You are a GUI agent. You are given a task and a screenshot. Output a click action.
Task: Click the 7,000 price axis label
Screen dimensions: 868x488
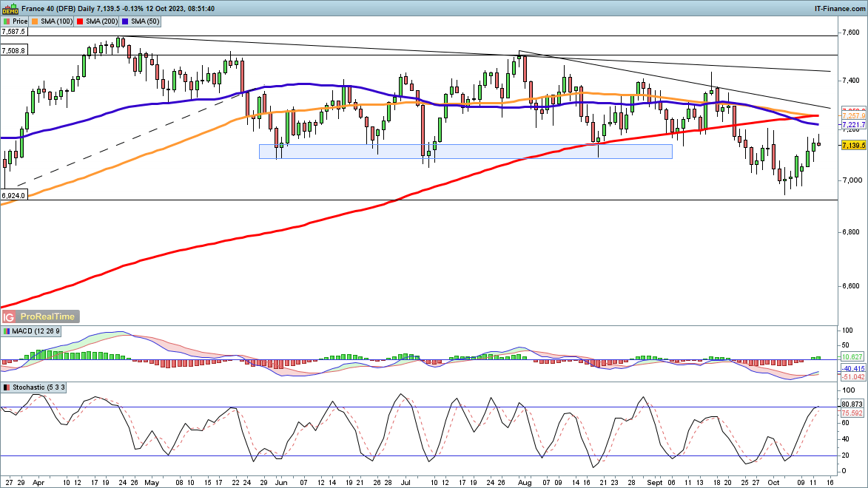click(x=852, y=180)
